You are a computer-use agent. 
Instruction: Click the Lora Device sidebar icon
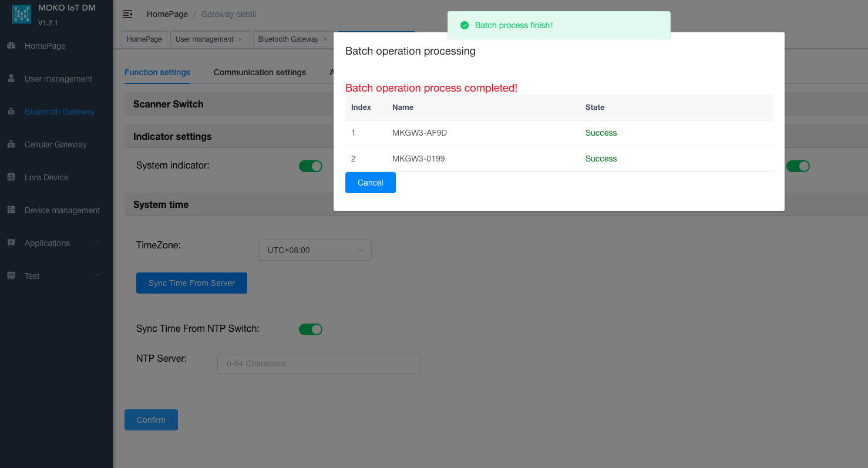[x=11, y=177]
